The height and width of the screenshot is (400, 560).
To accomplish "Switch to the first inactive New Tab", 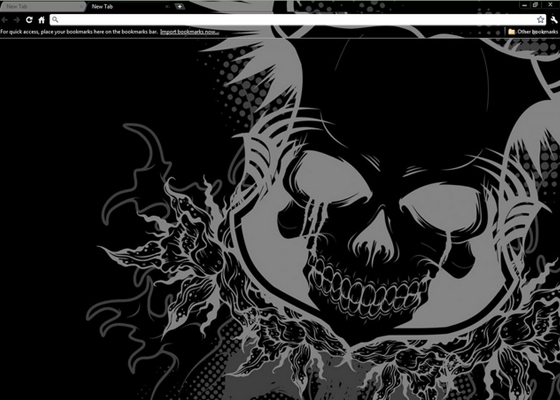I will tap(42, 6).
